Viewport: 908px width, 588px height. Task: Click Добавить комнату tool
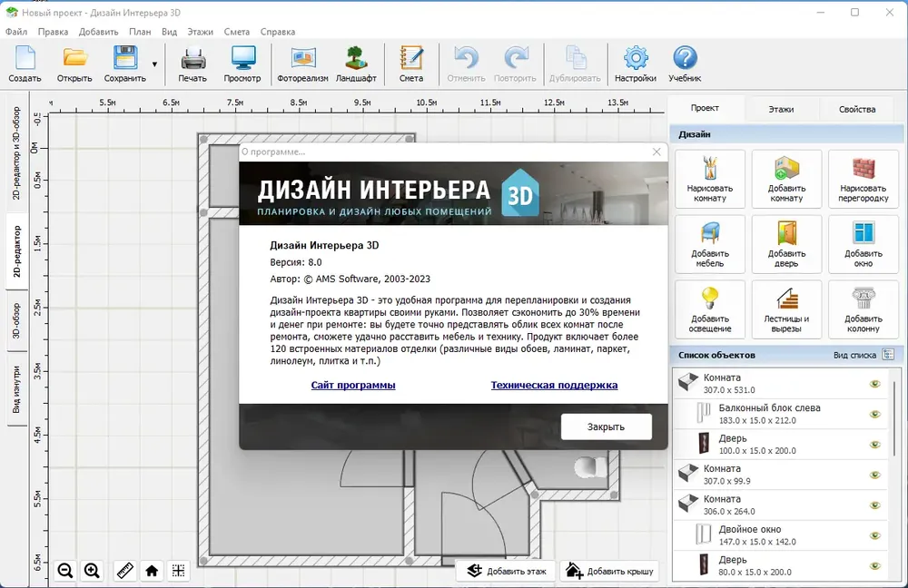786,179
